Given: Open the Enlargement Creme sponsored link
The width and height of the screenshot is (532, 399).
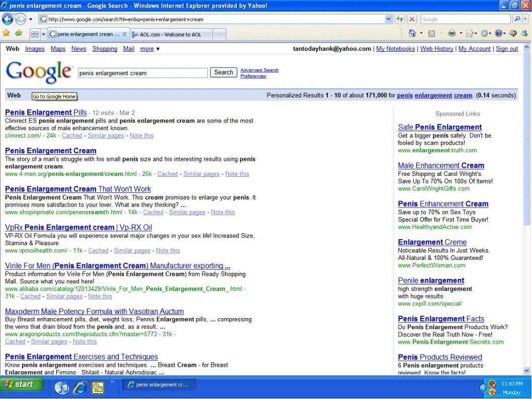Looking at the screenshot, I should coord(432,242).
